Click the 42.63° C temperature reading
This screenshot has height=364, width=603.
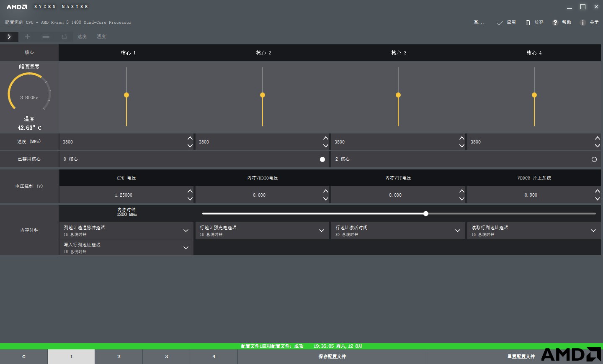pos(29,128)
